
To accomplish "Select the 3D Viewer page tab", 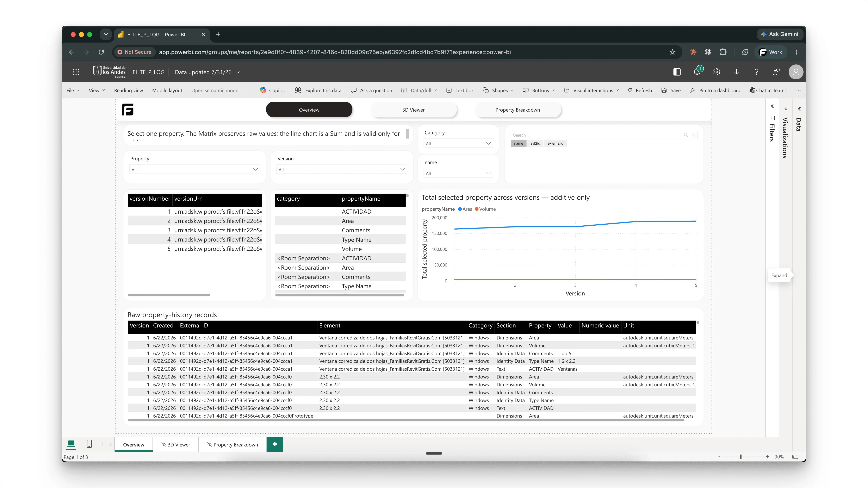I will pyautogui.click(x=175, y=445).
